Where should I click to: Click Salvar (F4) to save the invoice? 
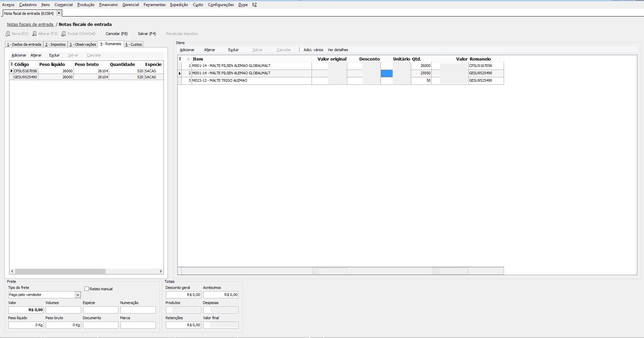[147, 34]
